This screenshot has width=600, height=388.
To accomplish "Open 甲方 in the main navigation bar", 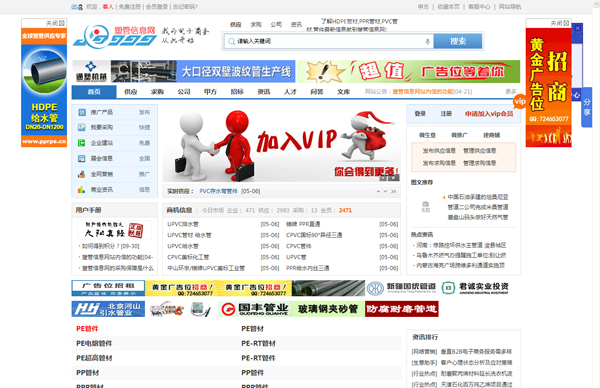I will click(210, 92).
